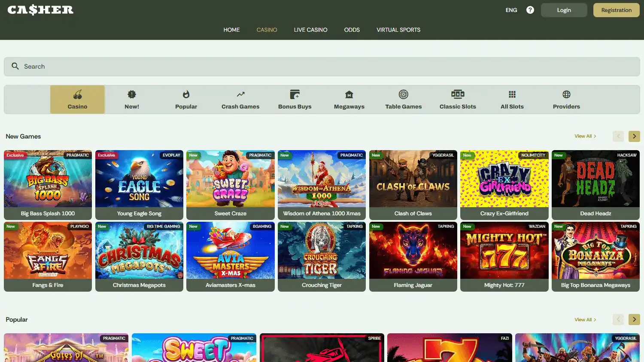View All Popular games link

[585, 320]
